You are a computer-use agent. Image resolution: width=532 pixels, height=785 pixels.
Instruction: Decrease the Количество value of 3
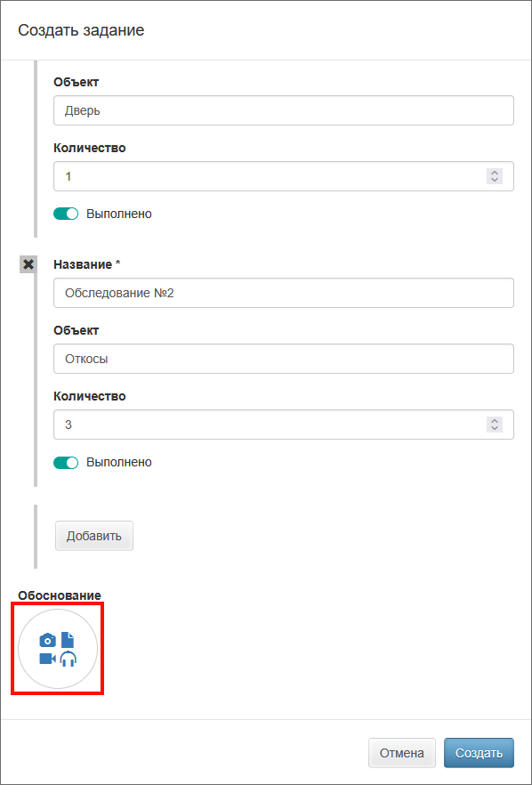click(495, 428)
